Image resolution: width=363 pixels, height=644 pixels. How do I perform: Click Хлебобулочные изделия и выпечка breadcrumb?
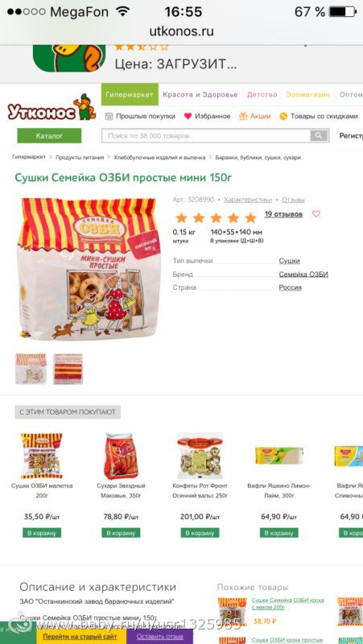click(x=159, y=157)
